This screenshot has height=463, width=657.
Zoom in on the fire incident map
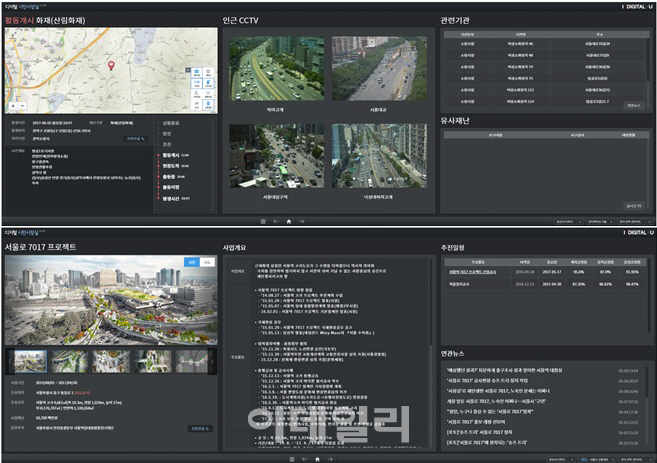[x=13, y=106]
